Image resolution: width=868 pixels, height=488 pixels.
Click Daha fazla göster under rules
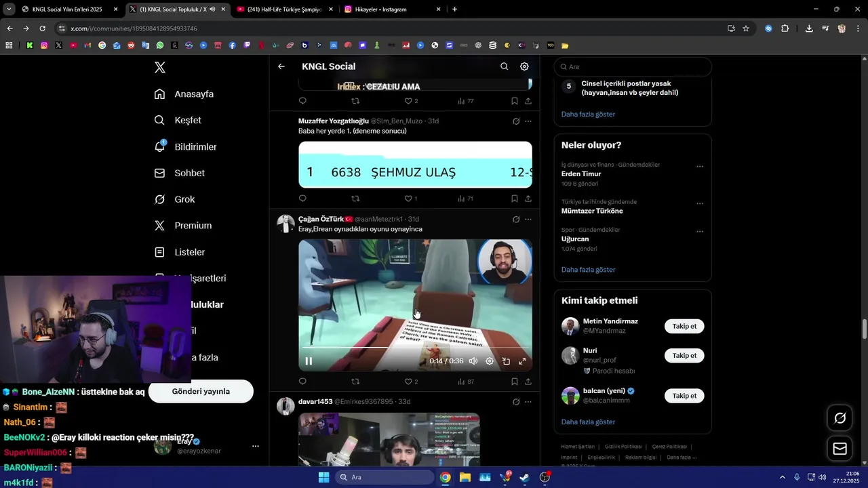(x=588, y=114)
